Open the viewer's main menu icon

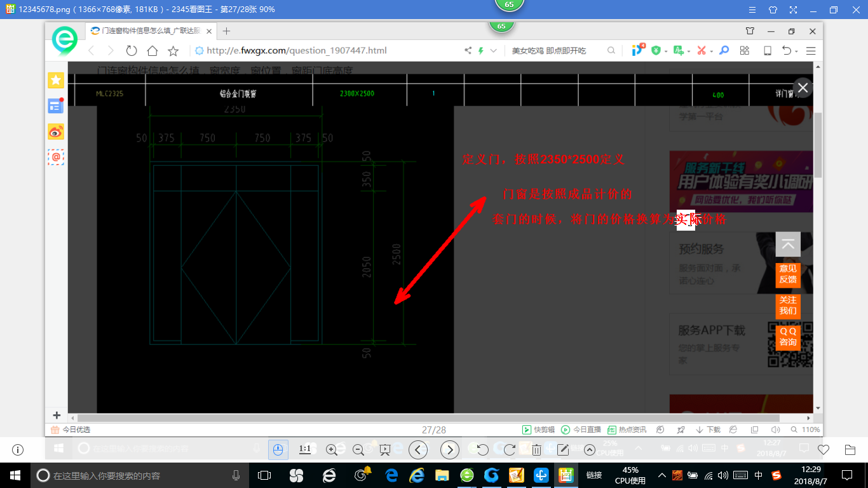(x=752, y=10)
